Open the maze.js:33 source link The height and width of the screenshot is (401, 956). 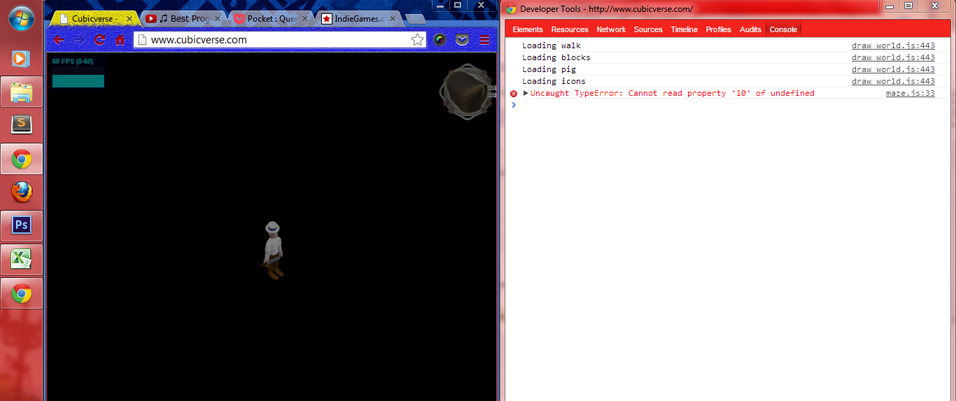click(909, 93)
